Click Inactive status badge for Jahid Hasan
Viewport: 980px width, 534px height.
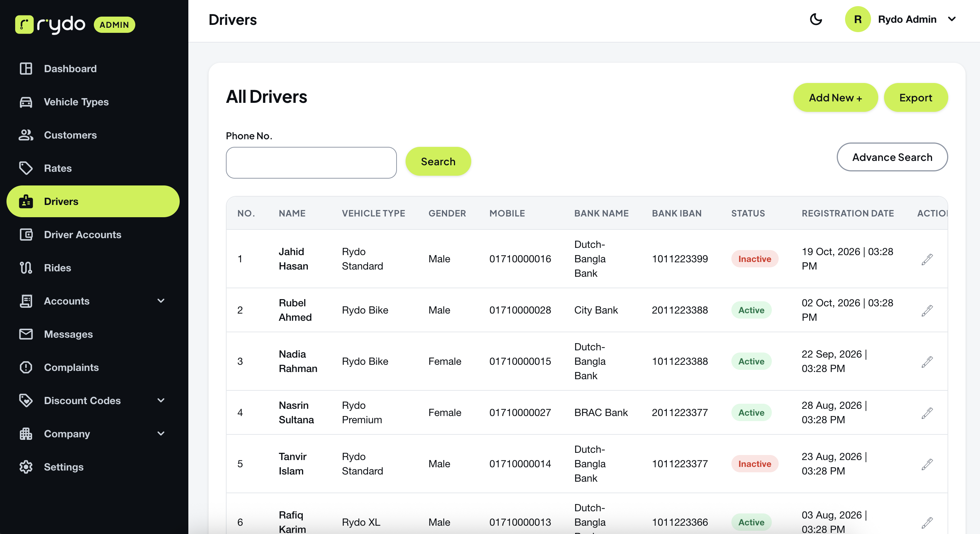755,259
